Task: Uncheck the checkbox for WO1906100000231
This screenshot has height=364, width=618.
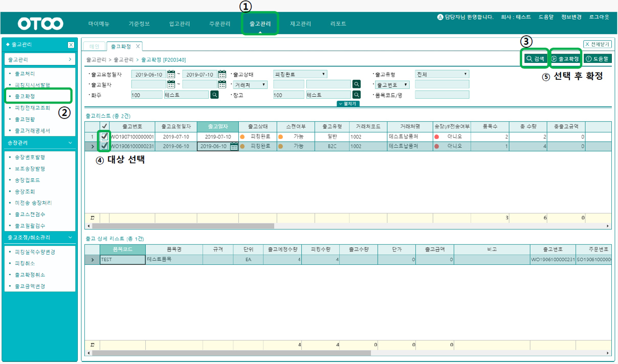Action: 104,146
